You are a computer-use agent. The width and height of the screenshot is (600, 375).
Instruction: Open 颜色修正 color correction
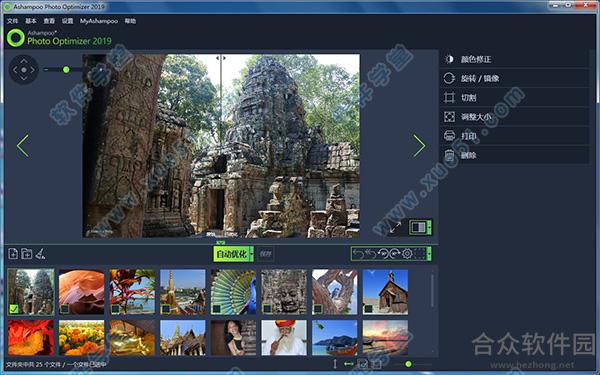point(514,59)
